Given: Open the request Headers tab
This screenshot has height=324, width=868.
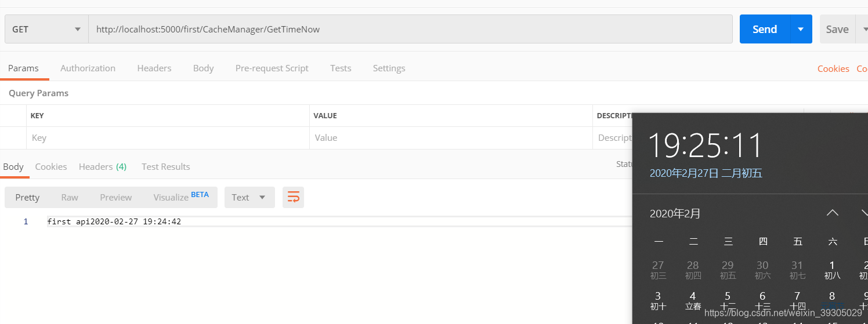Looking at the screenshot, I should tap(154, 68).
